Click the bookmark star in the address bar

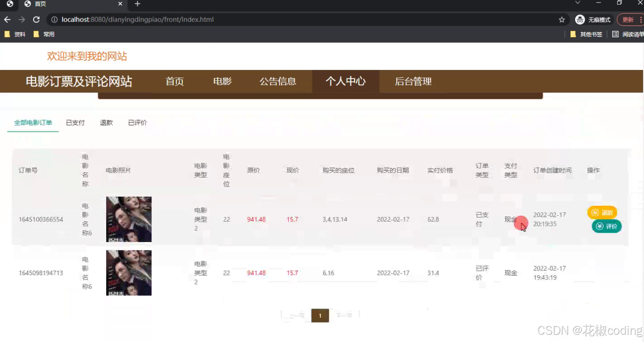tap(562, 19)
